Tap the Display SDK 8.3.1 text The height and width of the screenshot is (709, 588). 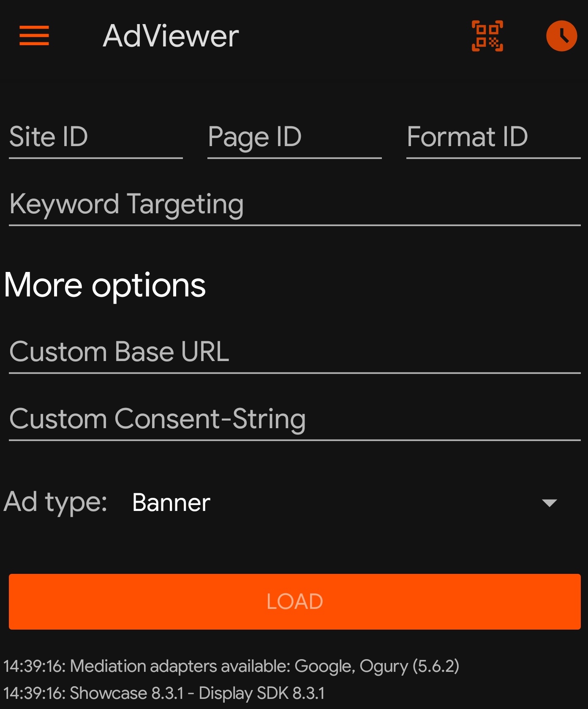click(x=261, y=693)
